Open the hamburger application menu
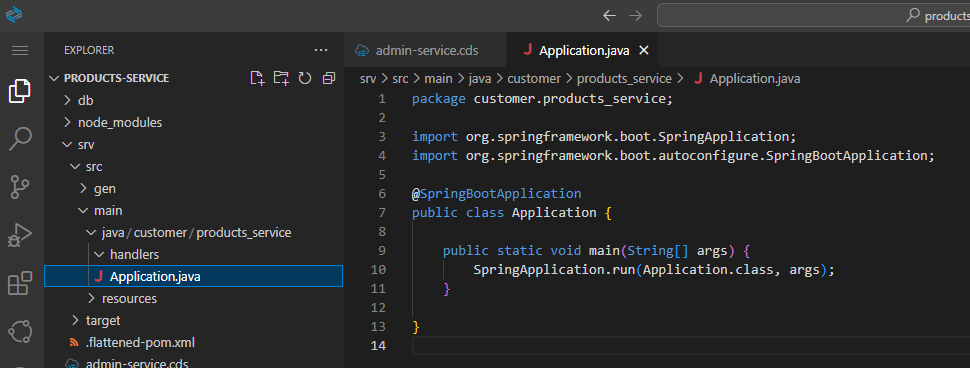970x368 pixels. pyautogui.click(x=20, y=51)
